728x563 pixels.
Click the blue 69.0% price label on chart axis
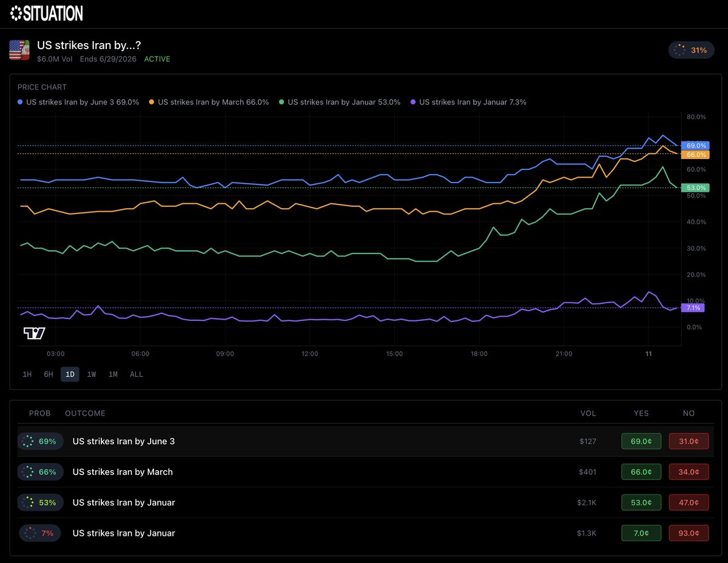[695, 146]
